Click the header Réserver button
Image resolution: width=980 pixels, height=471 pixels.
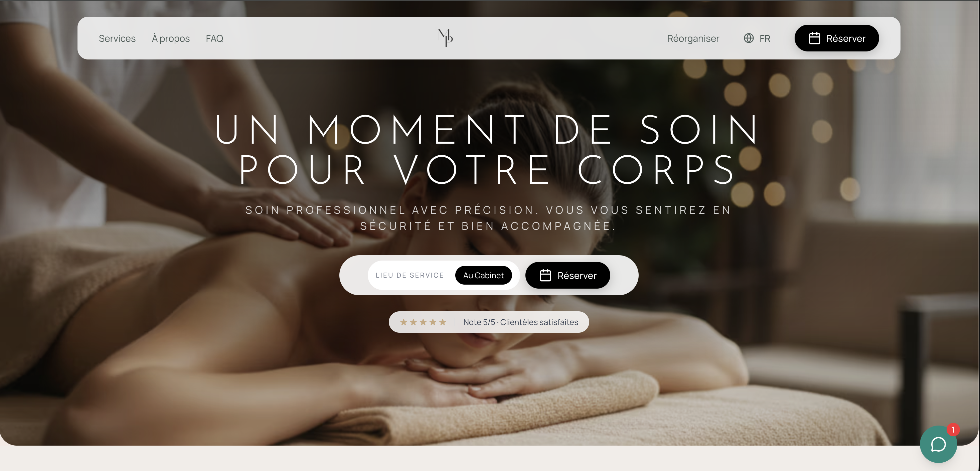coord(836,38)
